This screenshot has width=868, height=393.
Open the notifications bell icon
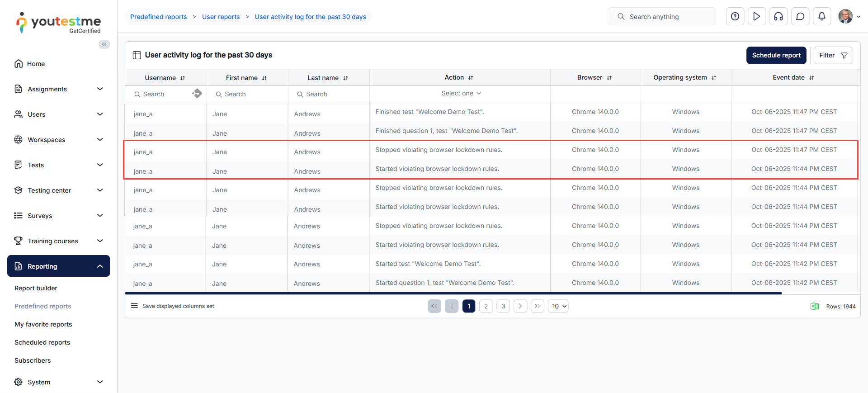coord(822,17)
